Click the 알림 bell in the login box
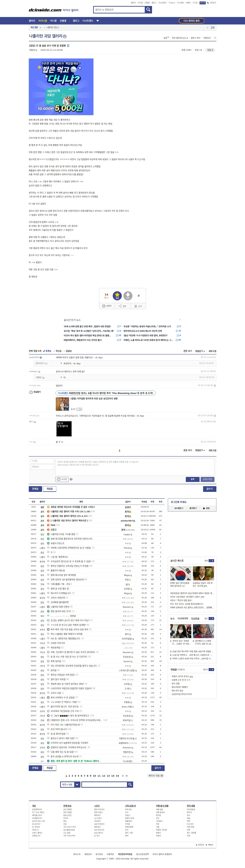 pos(206,508)
